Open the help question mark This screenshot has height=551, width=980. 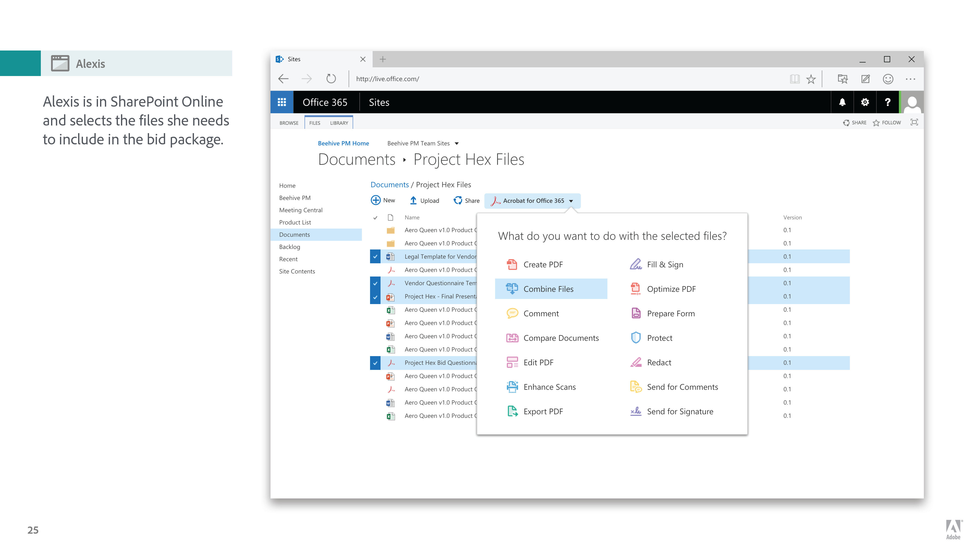(888, 102)
